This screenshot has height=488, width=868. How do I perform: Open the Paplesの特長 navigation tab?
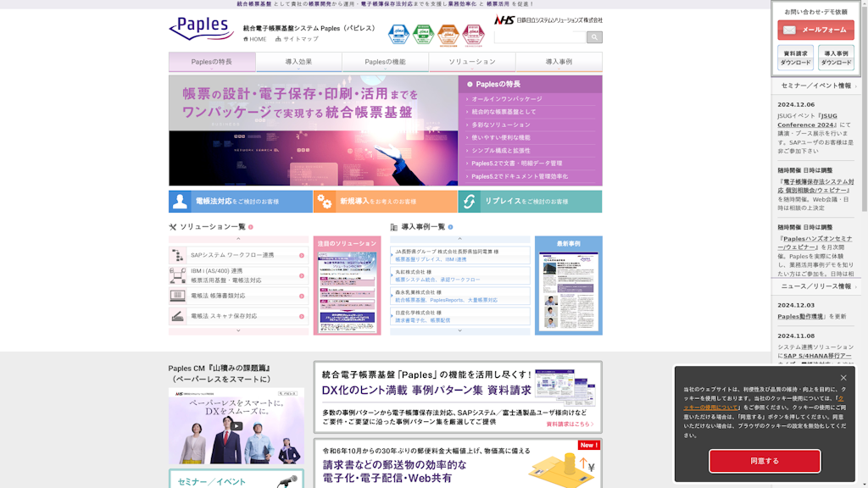tap(212, 62)
